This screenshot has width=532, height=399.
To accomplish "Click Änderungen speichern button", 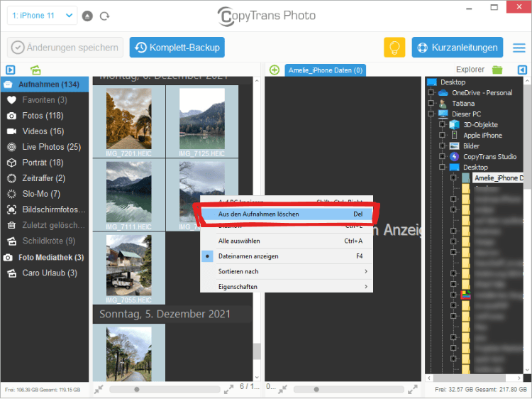I will (x=65, y=48).
